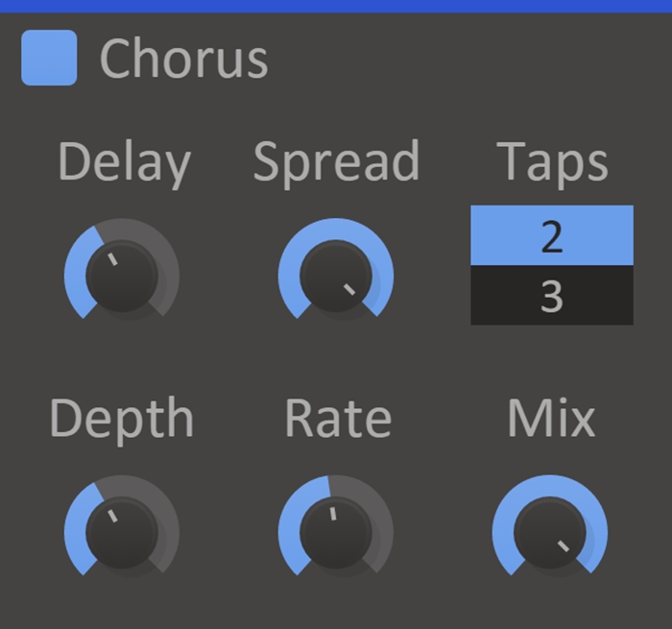672x629 pixels.
Task: Click the Mix label
Action: [551, 420]
